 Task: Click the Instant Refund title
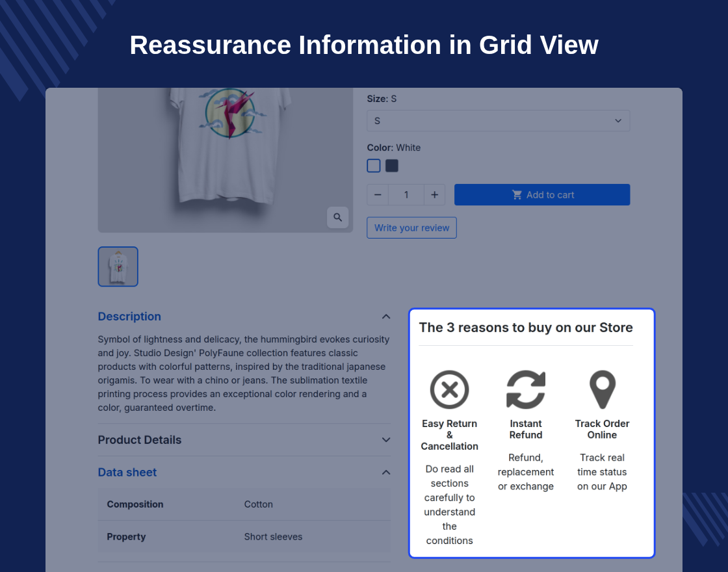(x=526, y=430)
